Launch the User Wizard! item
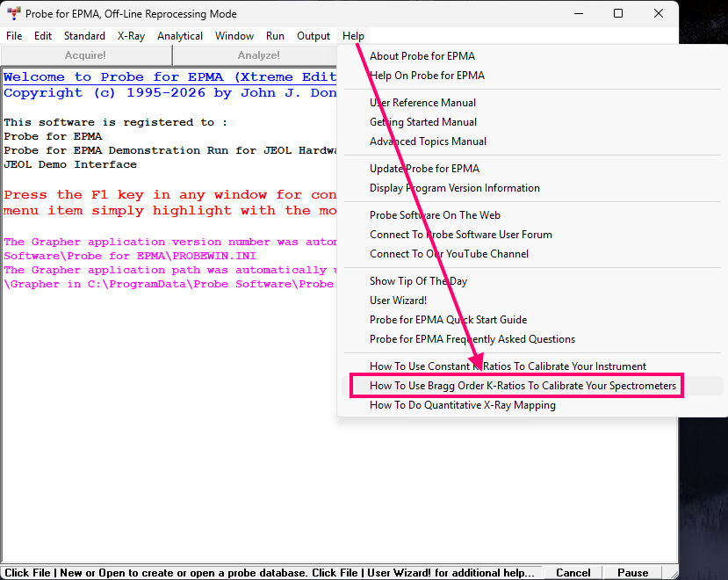Screen dimensions: 728x580 pyautogui.click(x=398, y=301)
